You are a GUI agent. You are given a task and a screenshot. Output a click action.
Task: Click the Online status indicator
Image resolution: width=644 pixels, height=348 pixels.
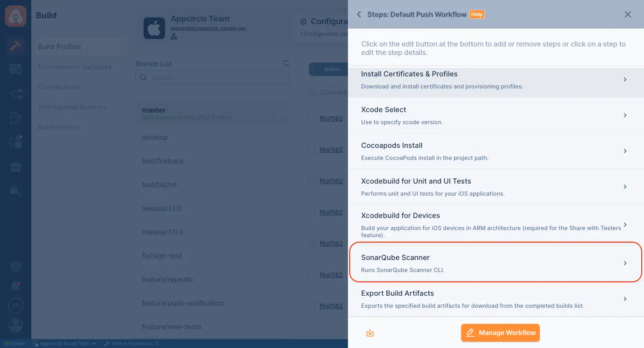click(x=15, y=344)
